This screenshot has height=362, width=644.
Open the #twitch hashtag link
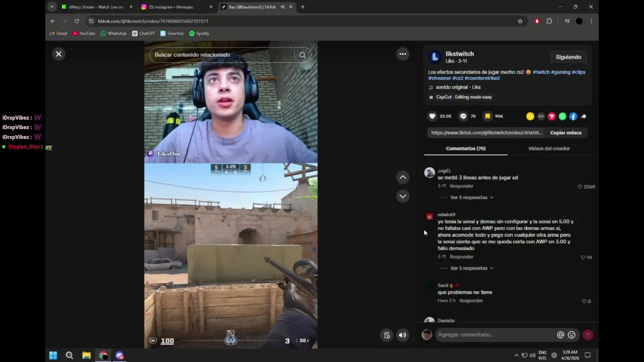point(541,72)
